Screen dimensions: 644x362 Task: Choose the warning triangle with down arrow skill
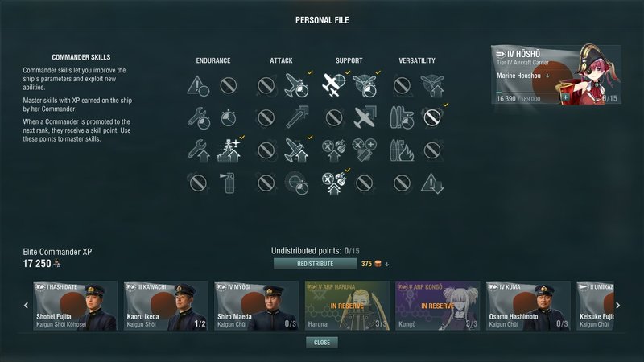tap(432, 183)
